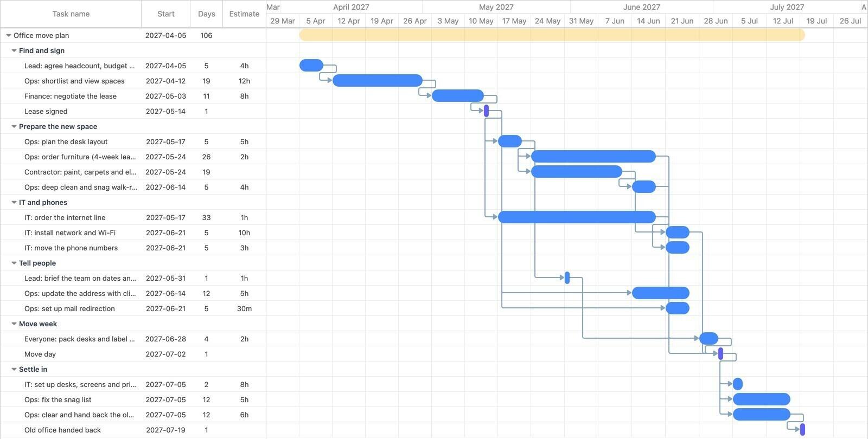Click the May 2027 month header
This screenshot has height=439, width=868.
496,7
